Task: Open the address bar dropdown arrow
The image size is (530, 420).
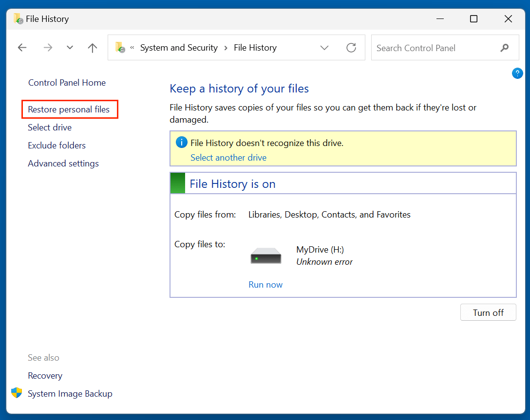Action: [x=324, y=47]
